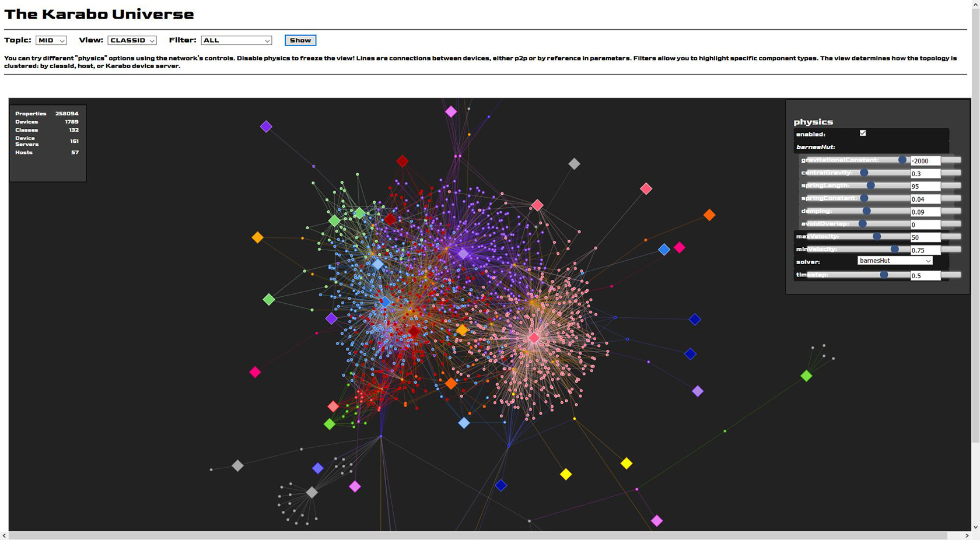Select the hot pink diamond node on the left outskirts
The height and width of the screenshot is (540, 980).
point(255,372)
